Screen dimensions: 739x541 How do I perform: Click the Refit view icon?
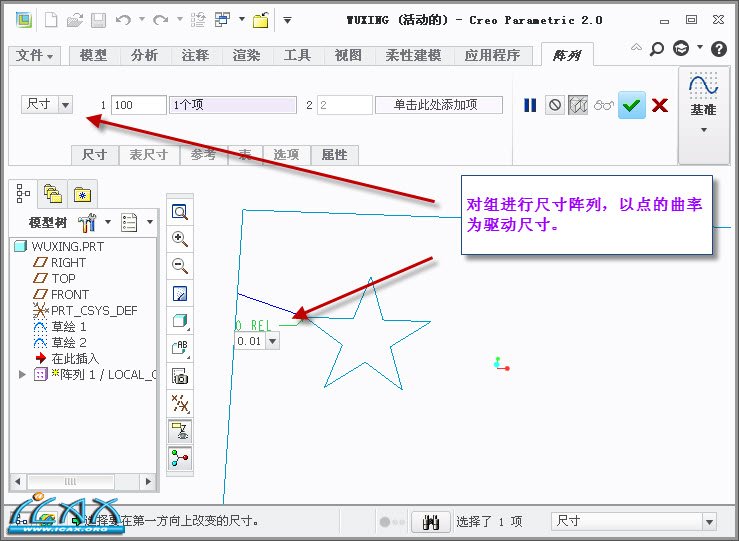(180, 212)
